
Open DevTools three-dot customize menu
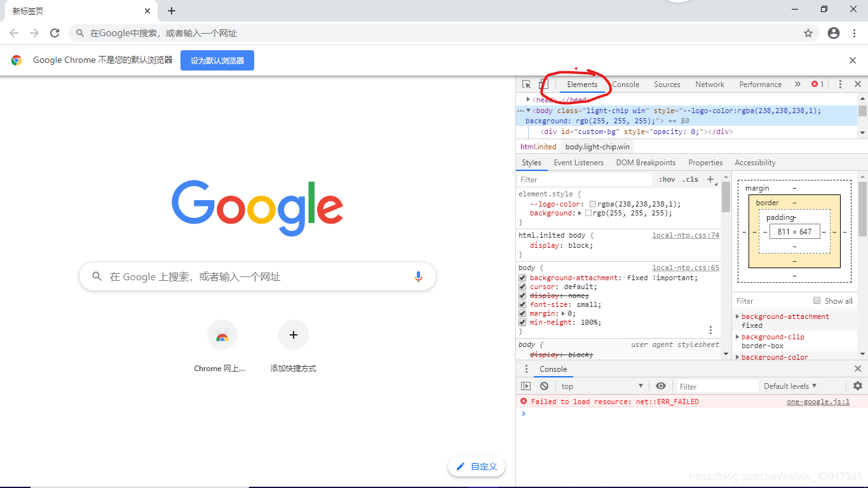pos(840,85)
